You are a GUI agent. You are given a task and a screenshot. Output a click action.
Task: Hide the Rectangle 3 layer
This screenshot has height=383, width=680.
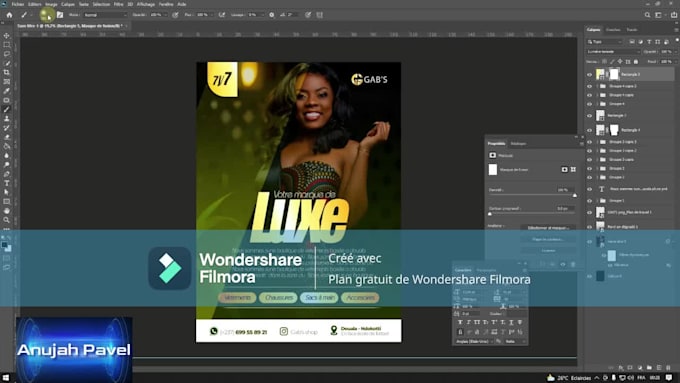(589, 75)
